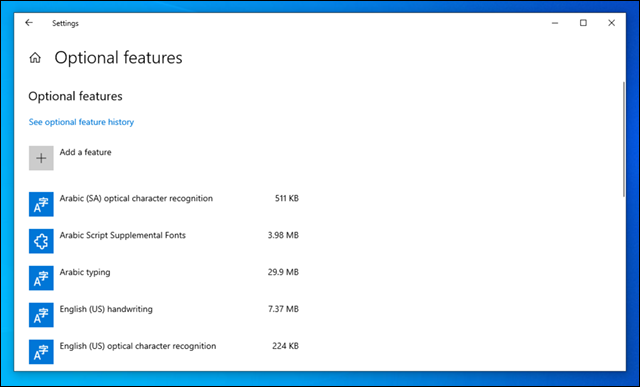The height and width of the screenshot is (387, 640).
Task: Open See optional feature history link
Action: click(81, 122)
